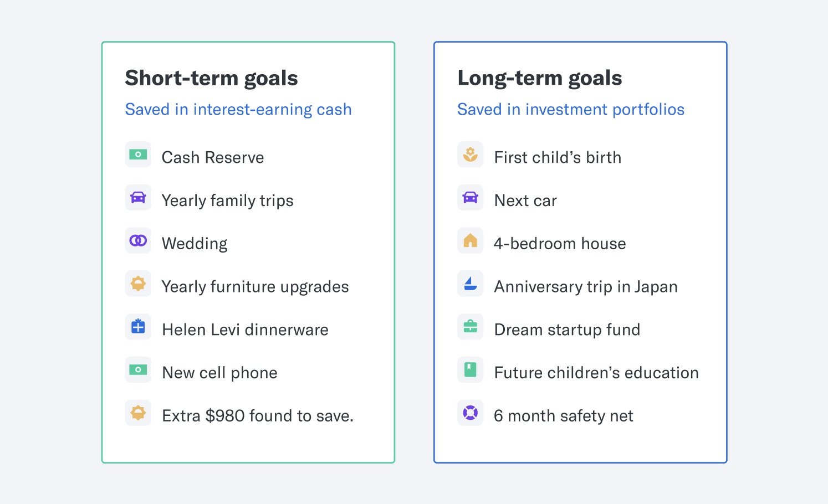Click the purple car icon next to Next car
Viewport: 828px width, 504px height.
tap(470, 198)
